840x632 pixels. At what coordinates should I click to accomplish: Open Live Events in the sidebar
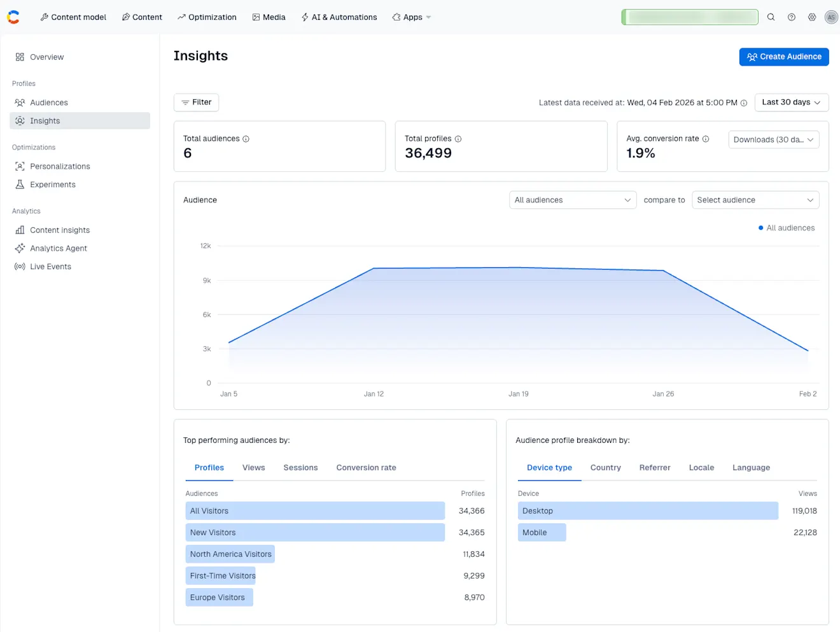(x=50, y=266)
